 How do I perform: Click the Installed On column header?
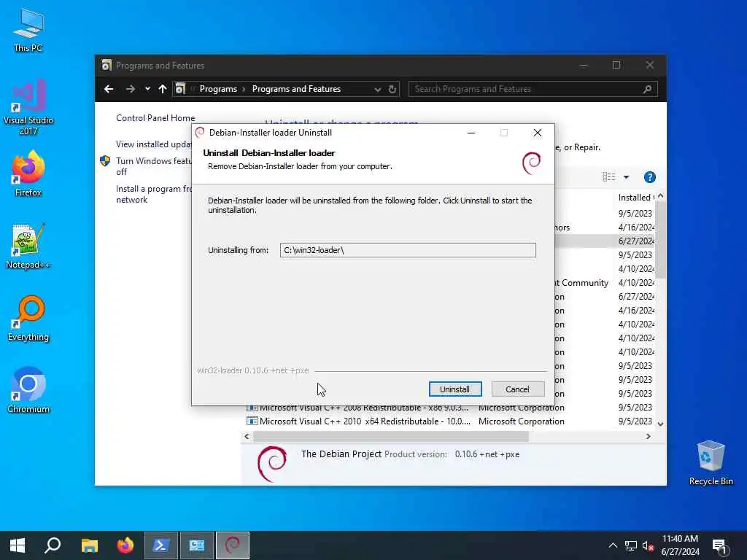click(x=636, y=197)
